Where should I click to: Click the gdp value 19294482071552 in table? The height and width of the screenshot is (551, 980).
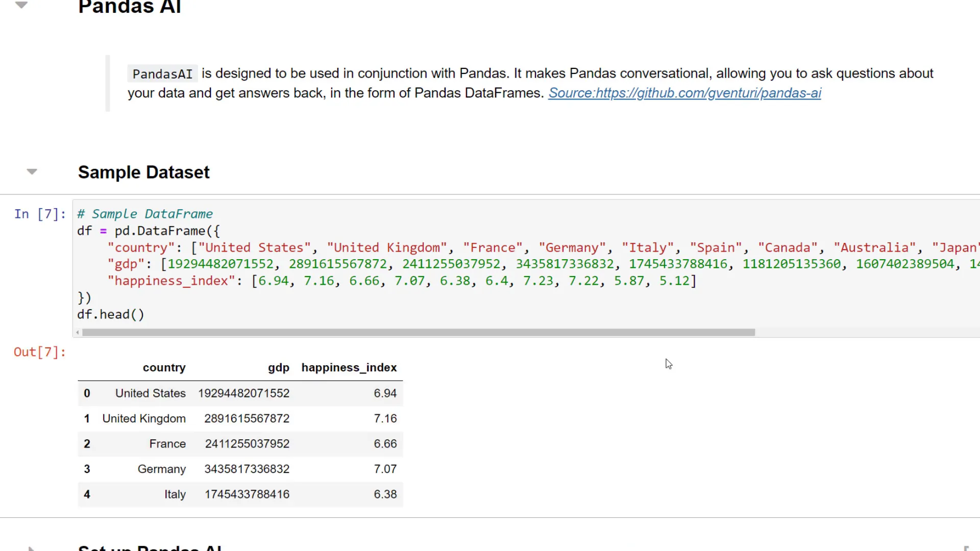pos(243,393)
